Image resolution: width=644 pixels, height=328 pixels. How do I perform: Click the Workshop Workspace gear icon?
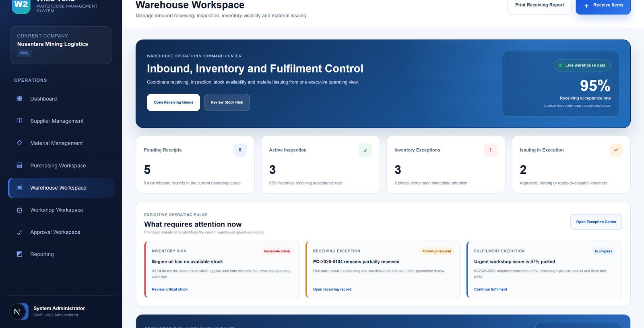(x=19, y=210)
